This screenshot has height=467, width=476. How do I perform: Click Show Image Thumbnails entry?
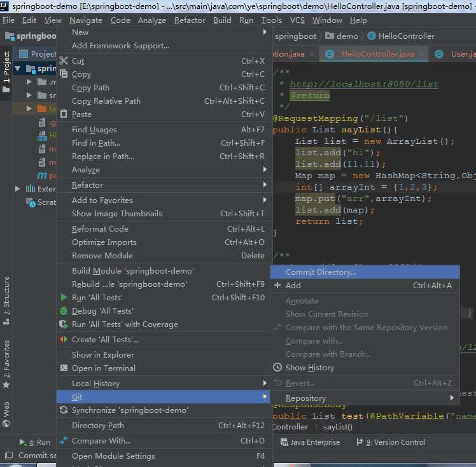click(164, 213)
